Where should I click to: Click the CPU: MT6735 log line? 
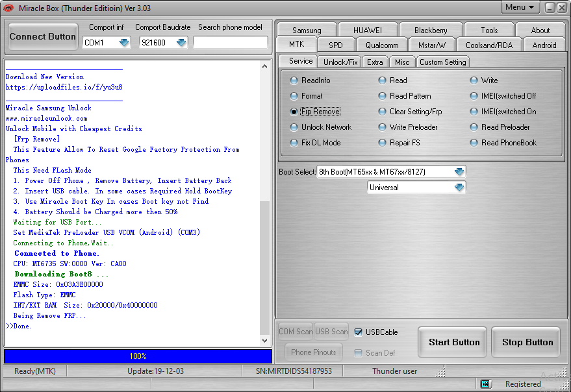click(x=70, y=264)
